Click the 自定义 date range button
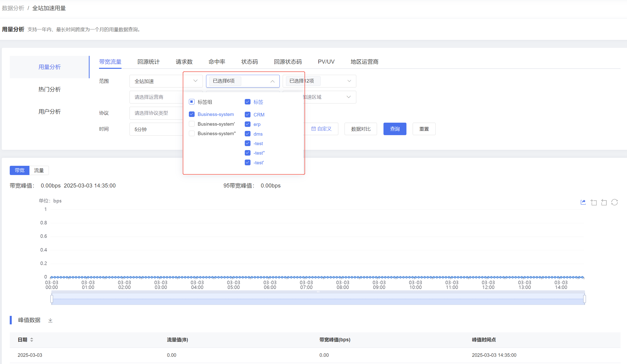The width and height of the screenshot is (627, 364). click(x=321, y=129)
